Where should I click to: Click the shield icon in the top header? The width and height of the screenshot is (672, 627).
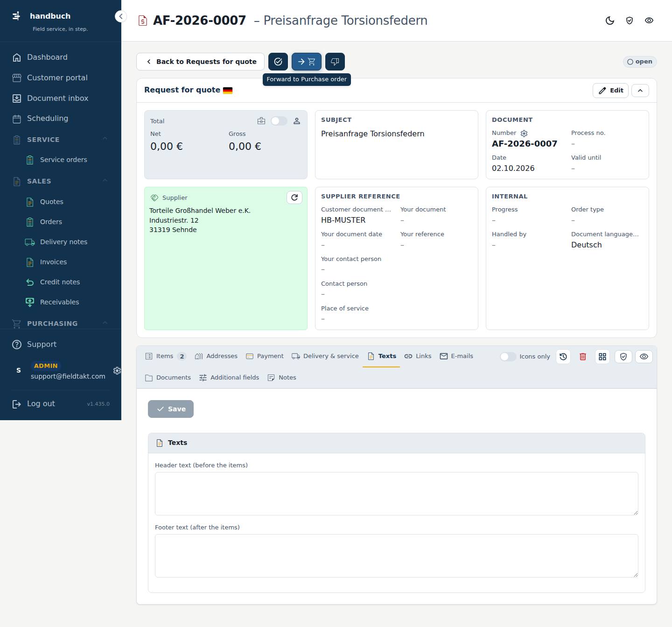coord(630,21)
